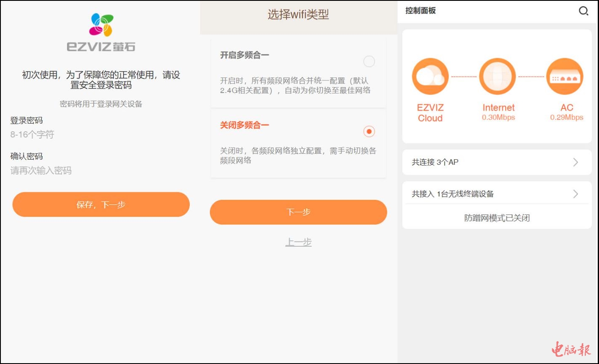This screenshot has width=599, height=364.
Task: Expand the 共连接 3个AP chevron arrow
Action: [x=575, y=162]
